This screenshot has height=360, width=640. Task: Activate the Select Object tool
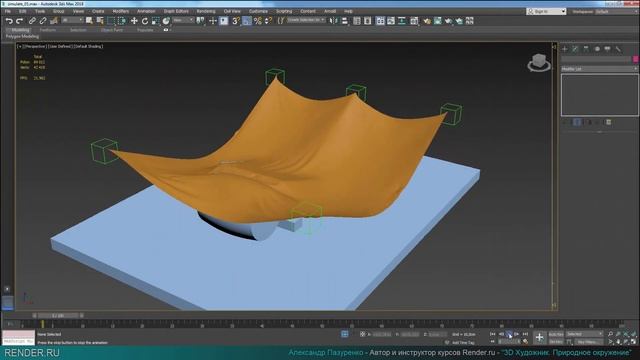(89, 21)
